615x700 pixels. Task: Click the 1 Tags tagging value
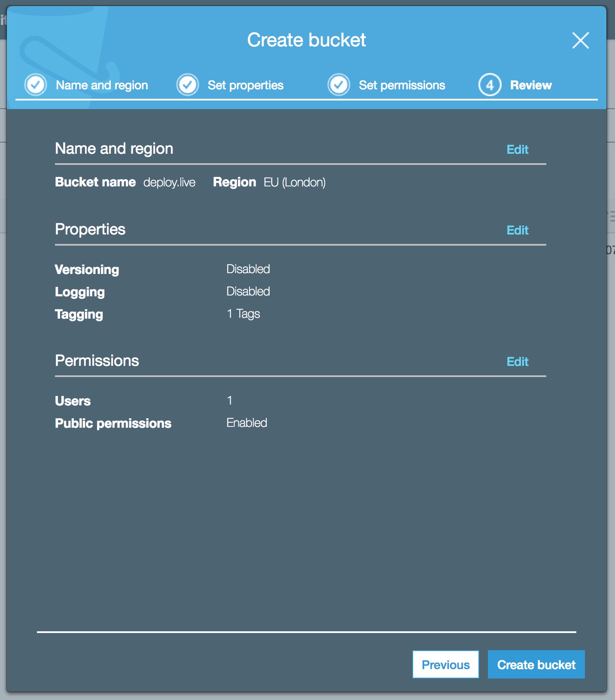243,314
